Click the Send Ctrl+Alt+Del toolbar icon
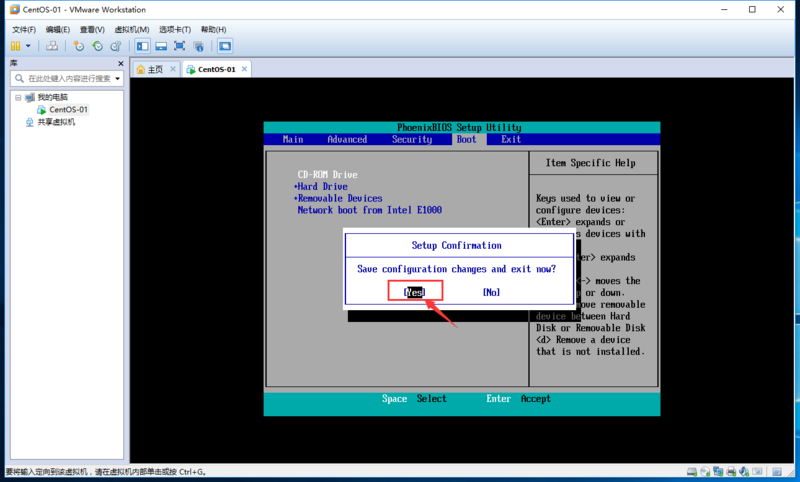 (x=52, y=46)
